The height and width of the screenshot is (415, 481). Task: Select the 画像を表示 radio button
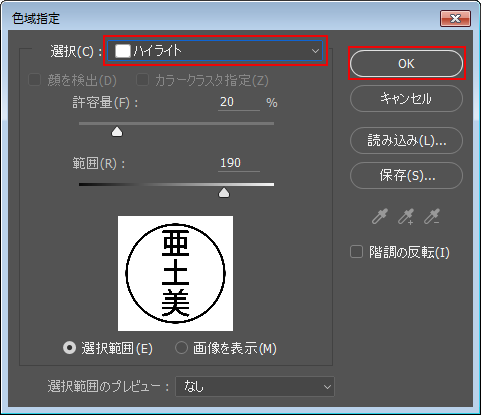[181, 348]
